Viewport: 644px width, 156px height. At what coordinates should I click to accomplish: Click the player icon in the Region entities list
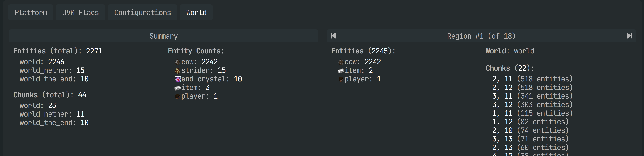(x=341, y=79)
